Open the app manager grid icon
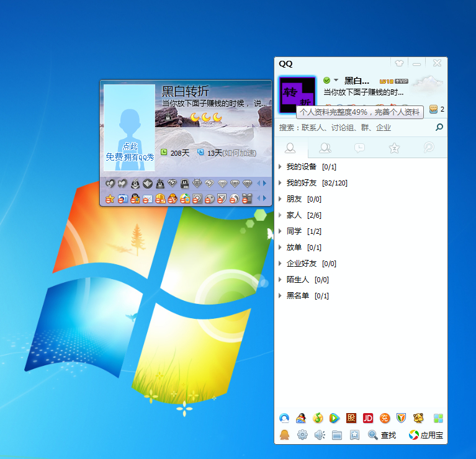 point(438,418)
